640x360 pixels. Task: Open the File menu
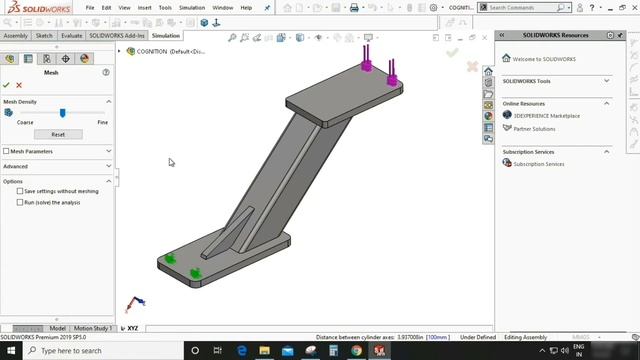pyautogui.click(x=90, y=8)
